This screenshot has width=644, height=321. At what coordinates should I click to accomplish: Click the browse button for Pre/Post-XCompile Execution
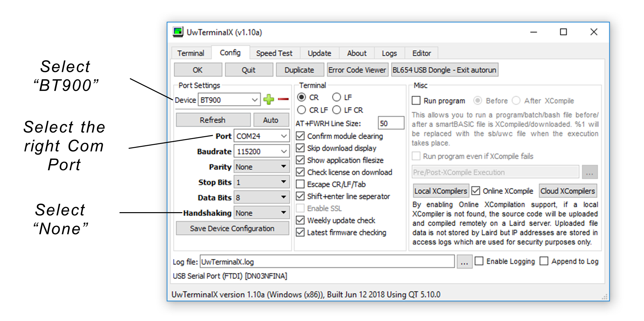tap(590, 172)
